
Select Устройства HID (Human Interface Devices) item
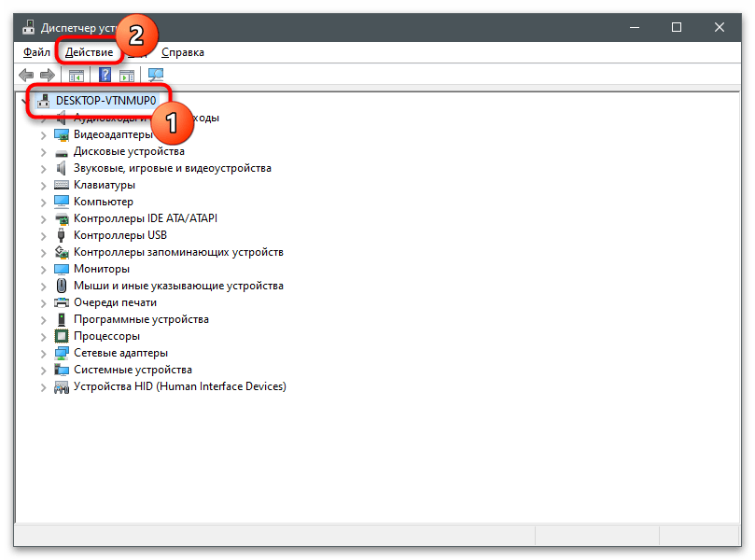point(179,386)
